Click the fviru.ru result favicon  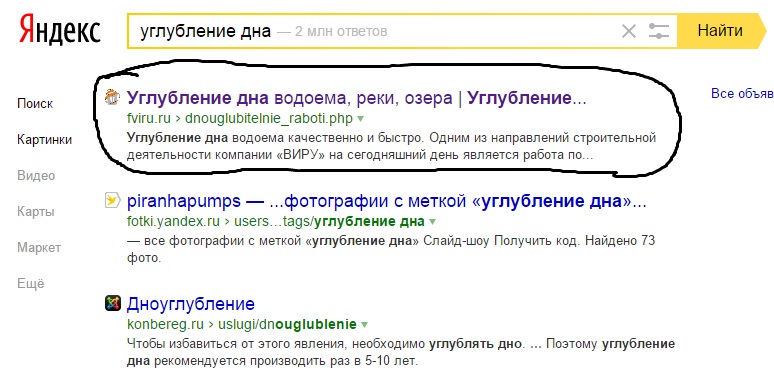pyautogui.click(x=113, y=98)
